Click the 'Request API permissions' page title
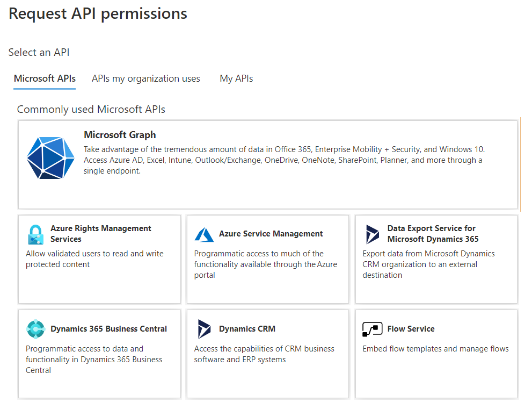This screenshot has width=532, height=402. coord(98,14)
